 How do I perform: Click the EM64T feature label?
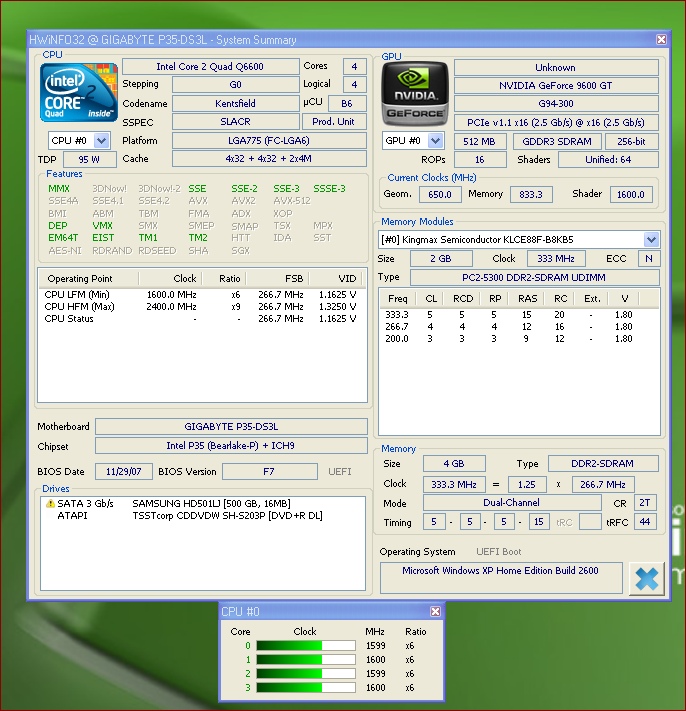[x=63, y=238]
